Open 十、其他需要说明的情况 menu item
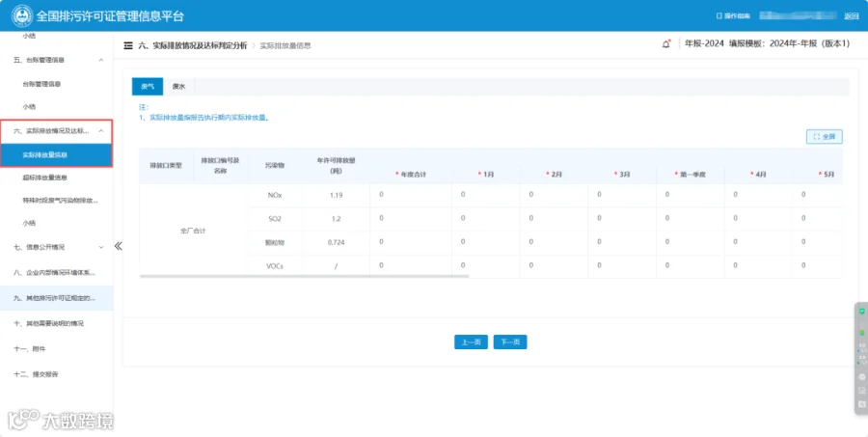 [x=48, y=323]
